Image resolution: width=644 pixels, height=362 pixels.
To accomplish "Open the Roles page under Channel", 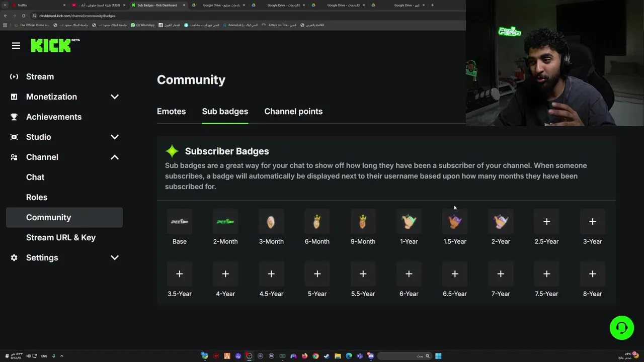I will point(37,197).
